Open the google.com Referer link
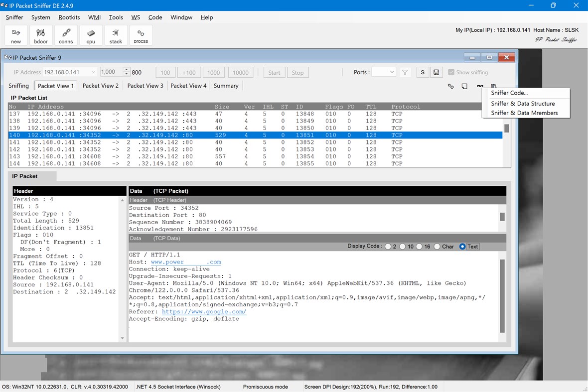Image resolution: width=588 pixels, height=392 pixels. pos(204,311)
